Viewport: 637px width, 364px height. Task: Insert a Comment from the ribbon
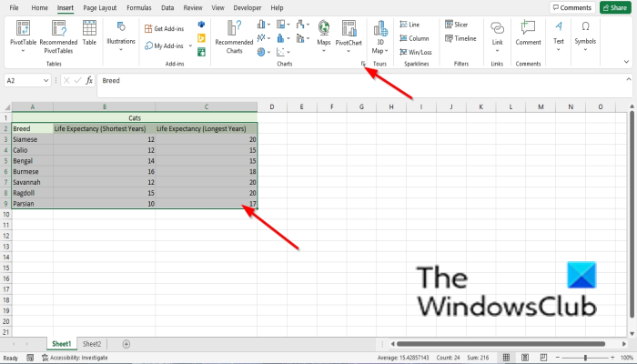click(x=528, y=33)
